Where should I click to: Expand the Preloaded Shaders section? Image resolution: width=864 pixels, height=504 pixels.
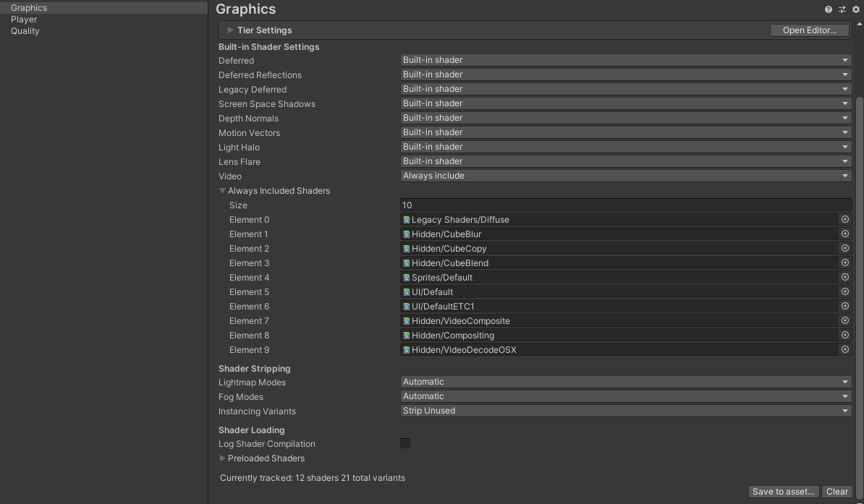point(222,458)
